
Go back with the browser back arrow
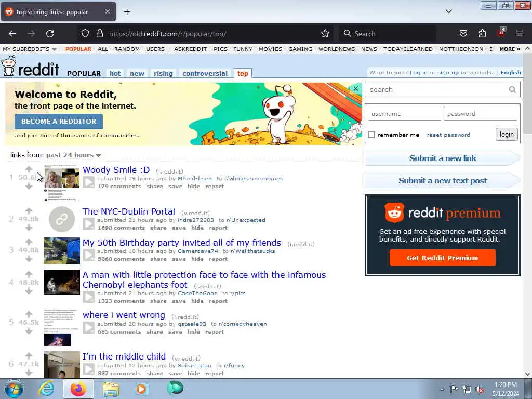coord(12,34)
